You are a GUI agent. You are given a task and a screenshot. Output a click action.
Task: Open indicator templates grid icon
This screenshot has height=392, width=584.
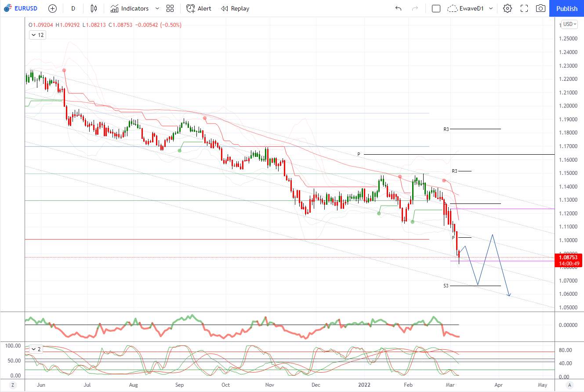coord(170,8)
